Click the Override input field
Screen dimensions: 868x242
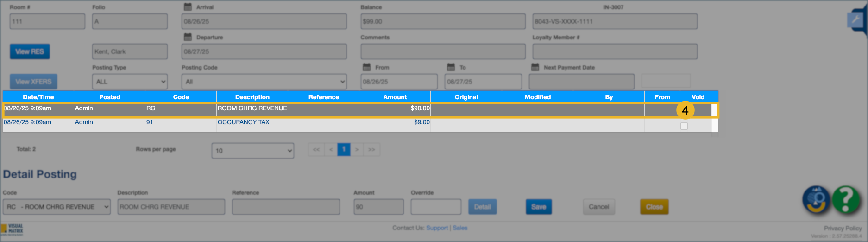click(x=435, y=207)
